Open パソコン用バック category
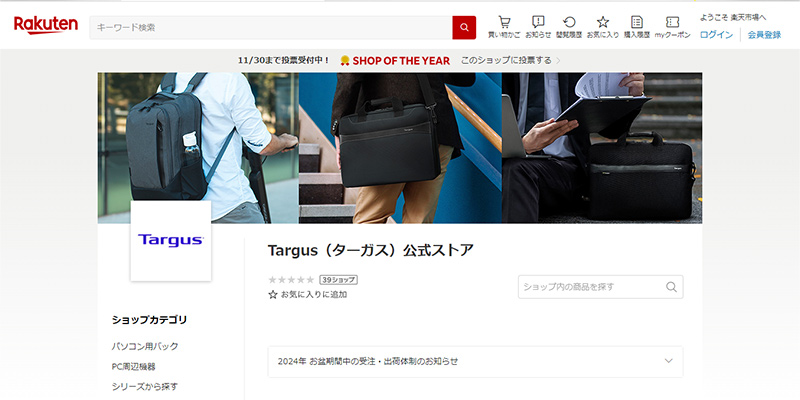The width and height of the screenshot is (800, 400). (145, 346)
